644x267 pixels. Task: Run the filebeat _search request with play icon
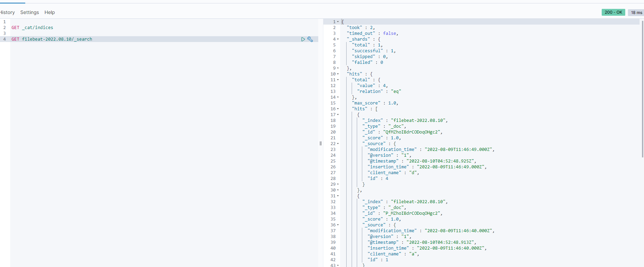(x=303, y=39)
